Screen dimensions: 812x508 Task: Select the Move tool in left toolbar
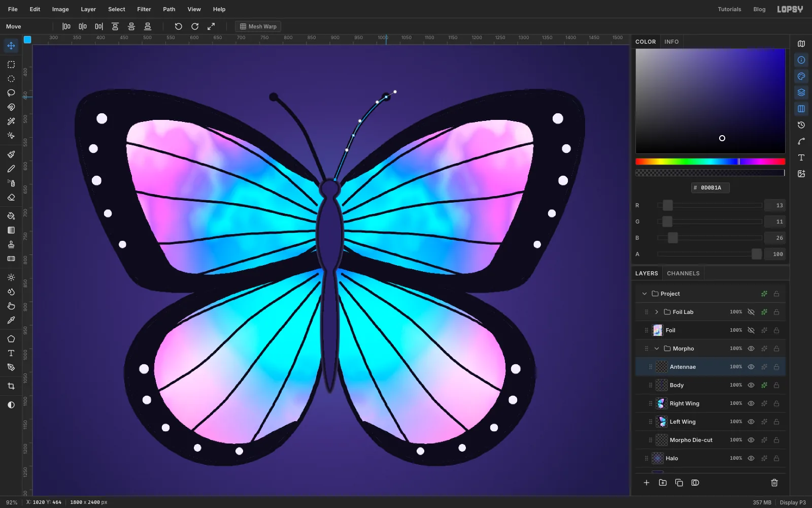tap(11, 46)
